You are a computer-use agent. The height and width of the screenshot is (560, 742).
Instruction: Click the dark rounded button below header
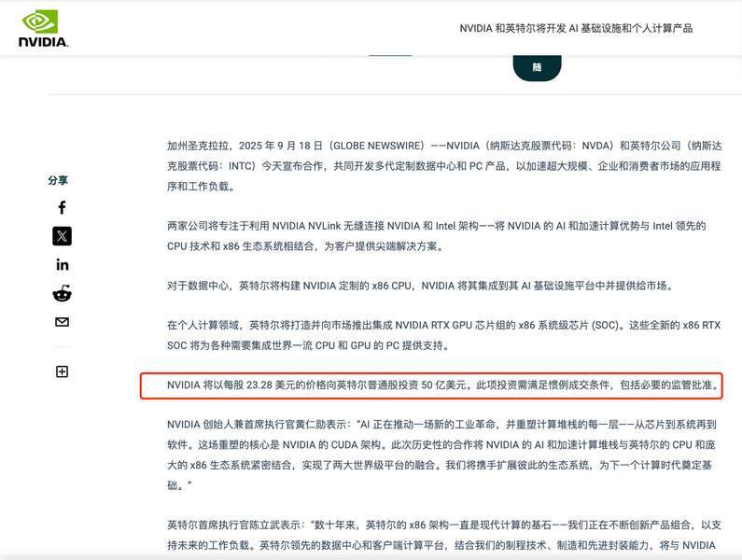click(537, 67)
